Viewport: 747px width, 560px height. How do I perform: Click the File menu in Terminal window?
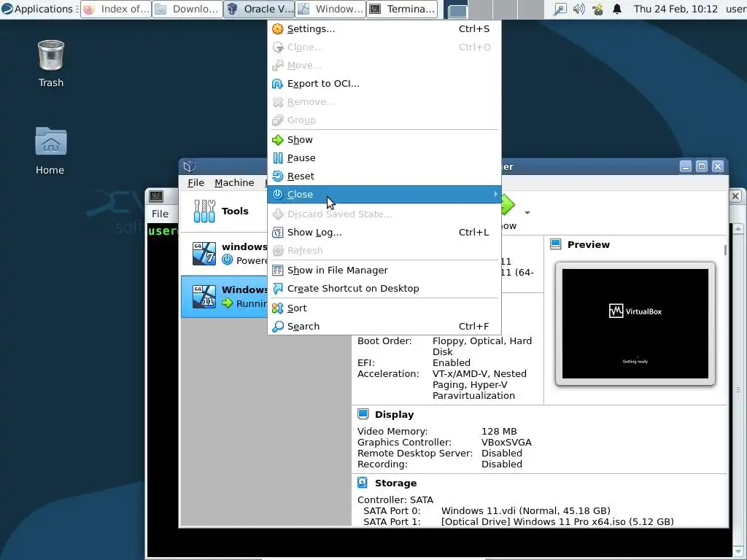pos(160,214)
